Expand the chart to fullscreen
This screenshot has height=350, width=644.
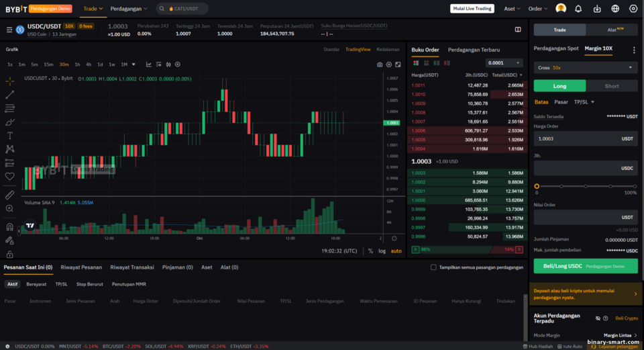pyautogui.click(x=398, y=64)
